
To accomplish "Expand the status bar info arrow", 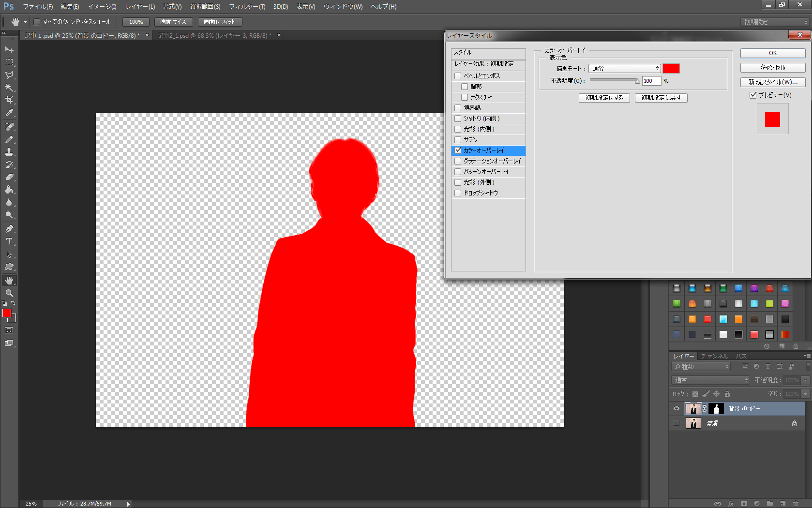I will pos(128,504).
